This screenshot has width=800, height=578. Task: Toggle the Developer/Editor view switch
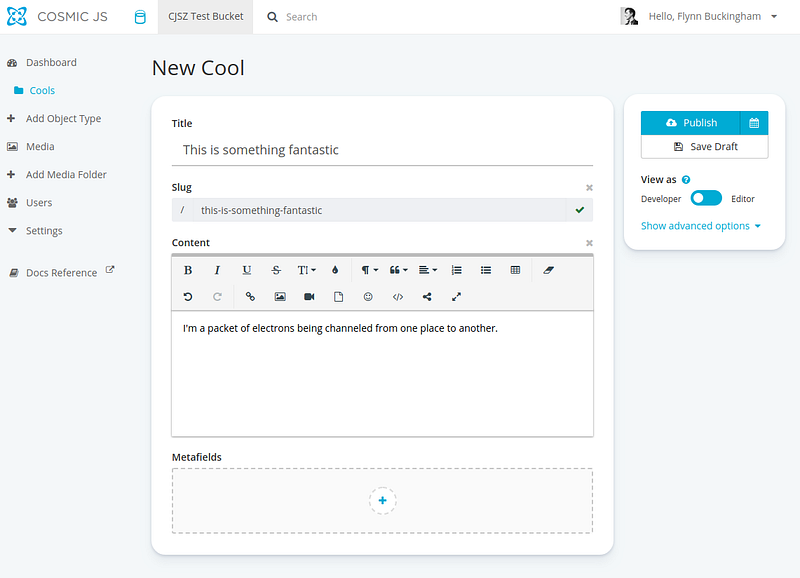[x=706, y=199]
